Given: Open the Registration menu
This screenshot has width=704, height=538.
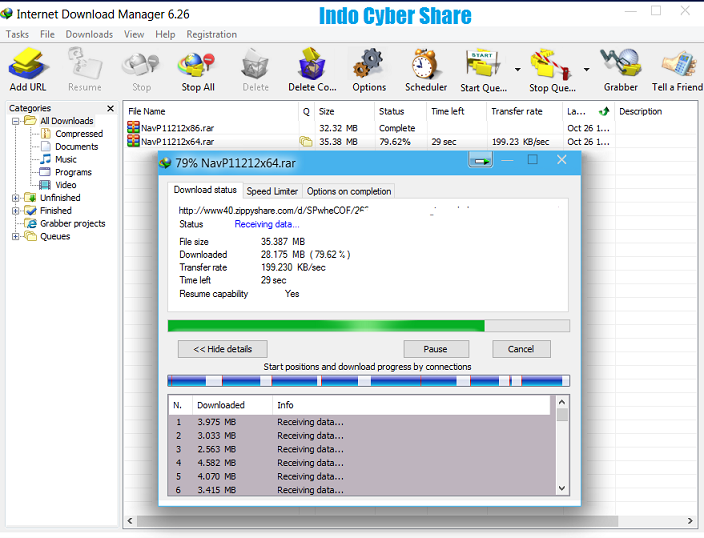Looking at the screenshot, I should point(211,35).
